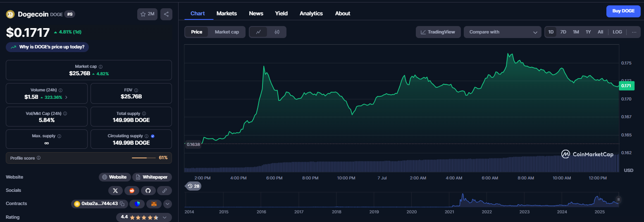
Task: Open the Dogecoin Website link
Action: click(114, 177)
